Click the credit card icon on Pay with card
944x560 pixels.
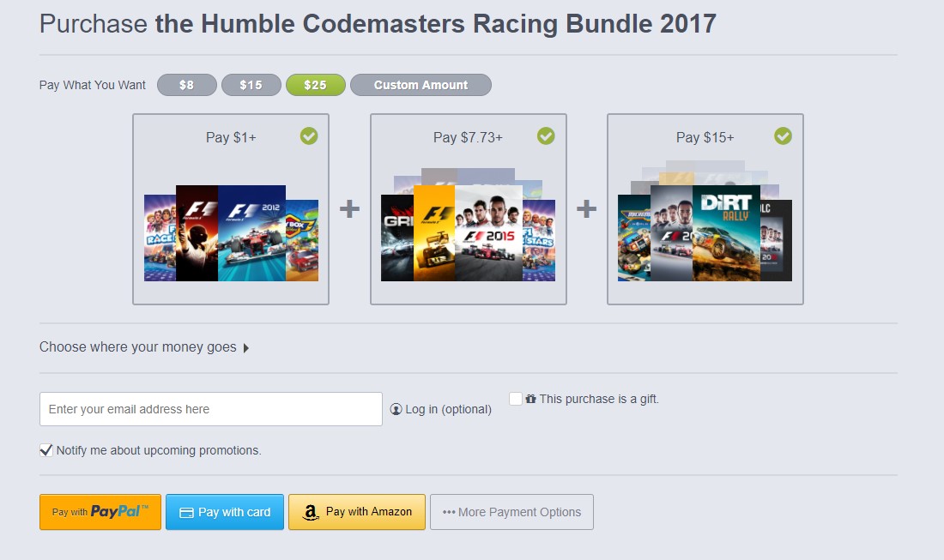click(186, 513)
